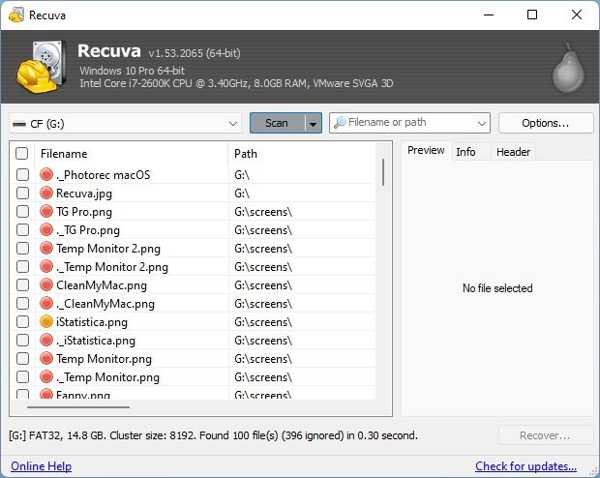The image size is (600, 478).
Task: Toggle the select-all checkbox in the Filename header
Action: tap(22, 153)
